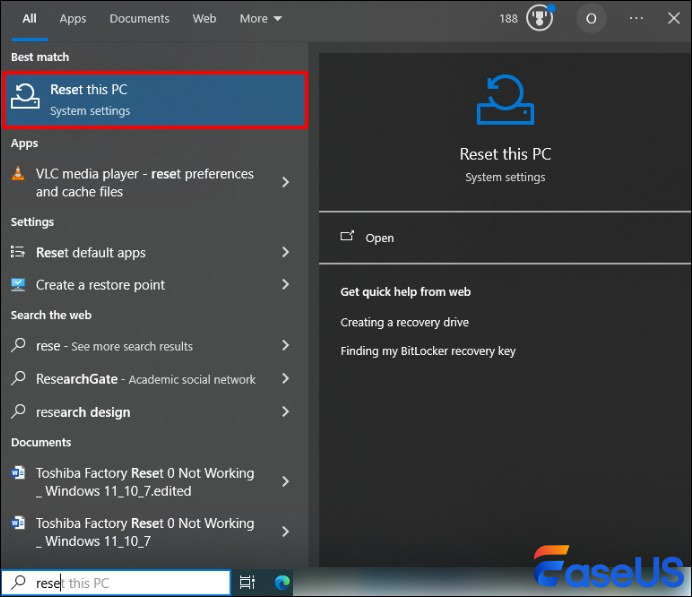Select Create a restore point setting

pyautogui.click(x=100, y=285)
